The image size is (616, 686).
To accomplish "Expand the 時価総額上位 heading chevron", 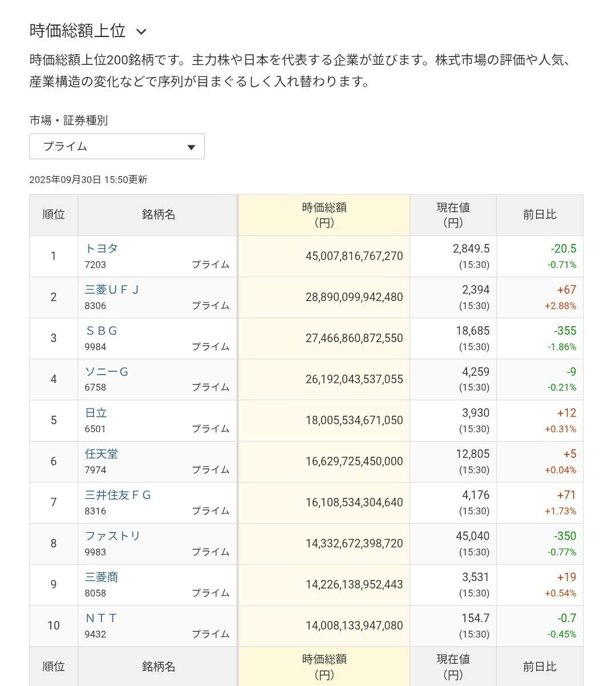I will [141, 32].
